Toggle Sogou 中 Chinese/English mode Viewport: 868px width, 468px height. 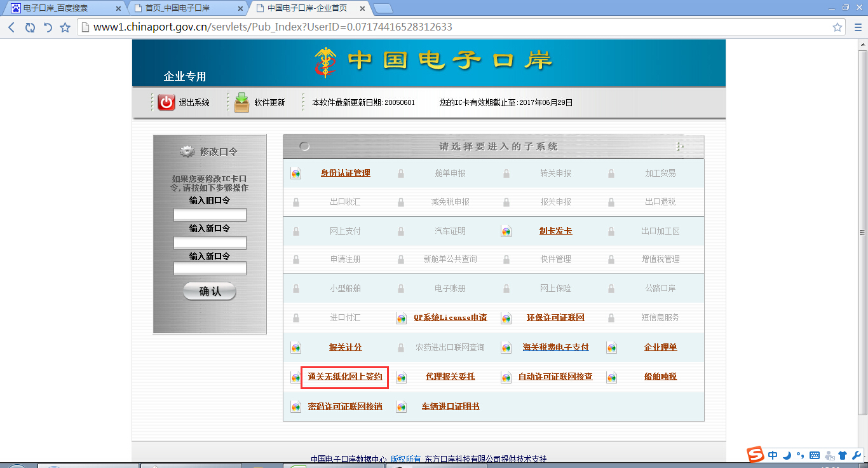pyautogui.click(x=773, y=455)
